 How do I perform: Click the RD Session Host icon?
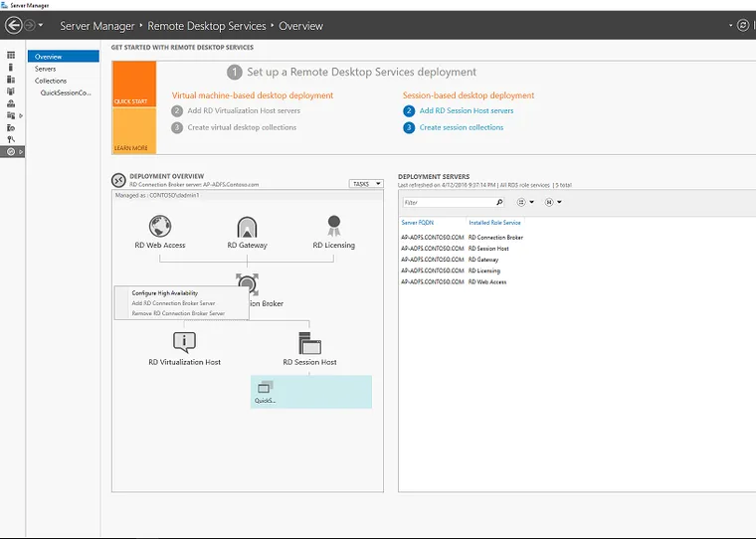pos(309,343)
